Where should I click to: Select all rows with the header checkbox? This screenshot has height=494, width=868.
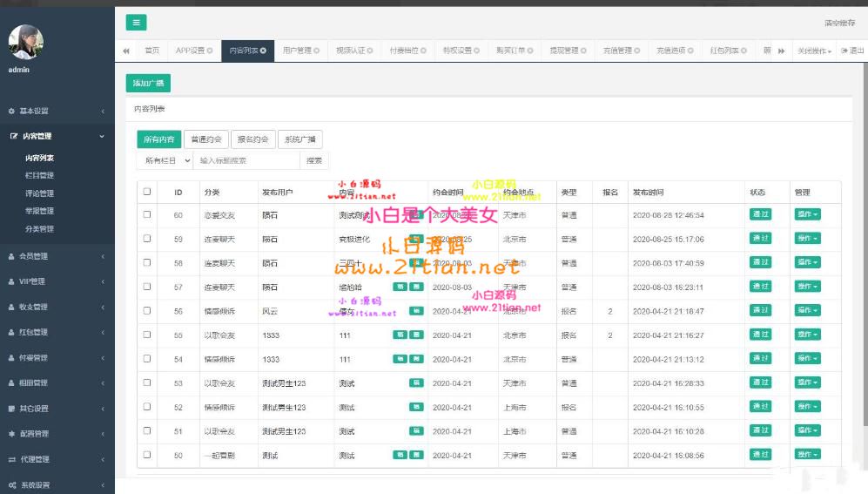click(146, 192)
